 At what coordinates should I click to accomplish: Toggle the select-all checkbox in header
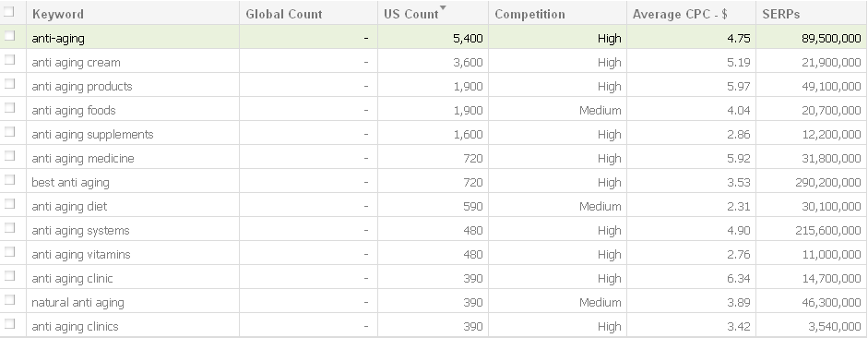[9, 12]
